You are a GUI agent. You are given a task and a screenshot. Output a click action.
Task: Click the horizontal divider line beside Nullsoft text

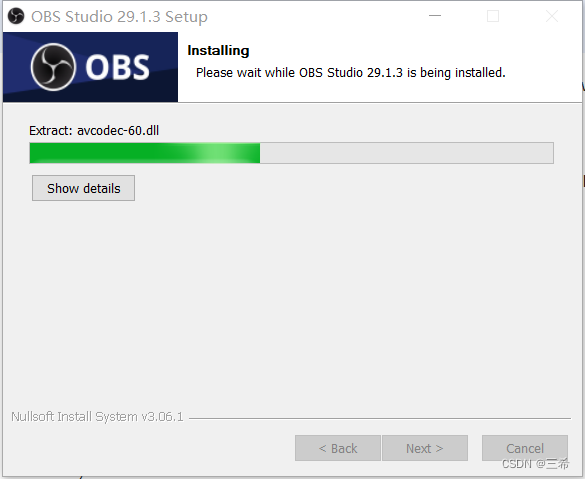point(380,418)
